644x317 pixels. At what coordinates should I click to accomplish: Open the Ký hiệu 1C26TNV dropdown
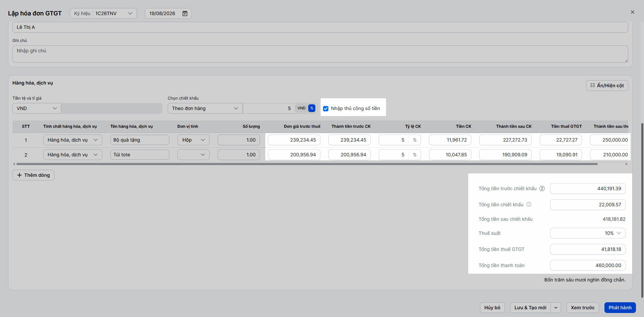103,13
